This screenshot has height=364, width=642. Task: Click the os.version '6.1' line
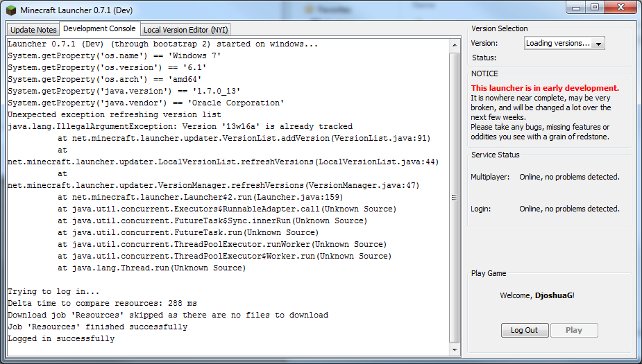coord(108,67)
